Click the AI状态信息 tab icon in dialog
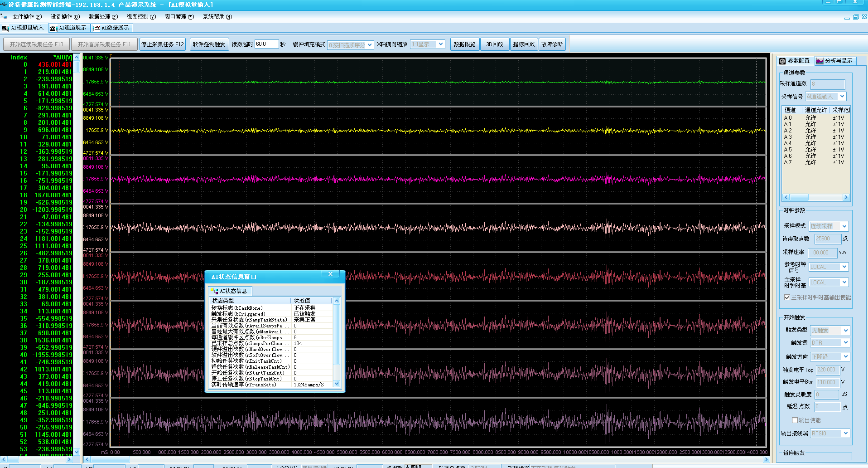Screen dimensions: 868x468 pos(215,291)
